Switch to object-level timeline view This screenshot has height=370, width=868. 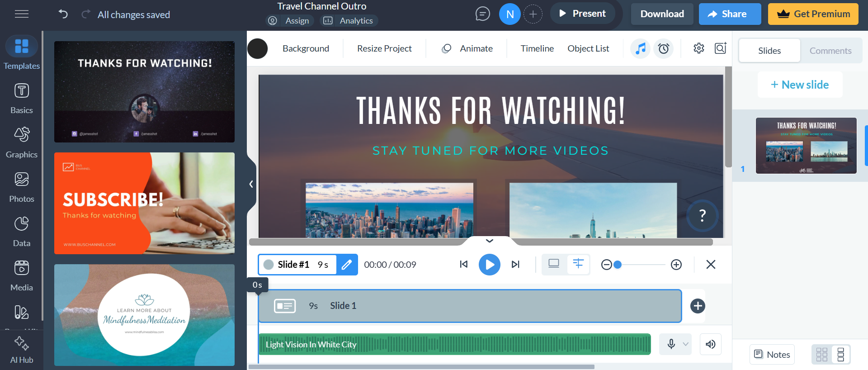pyautogui.click(x=578, y=264)
